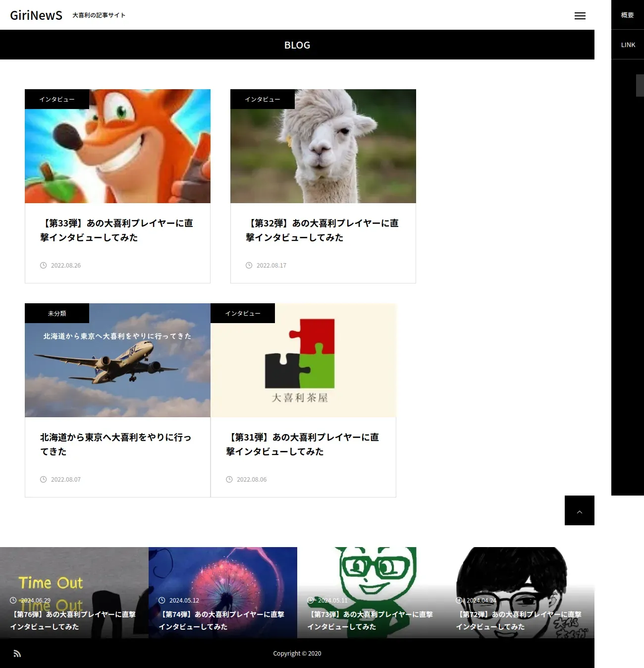Click 未分類 category tag on airplane card
The image size is (644, 668).
[x=57, y=313]
